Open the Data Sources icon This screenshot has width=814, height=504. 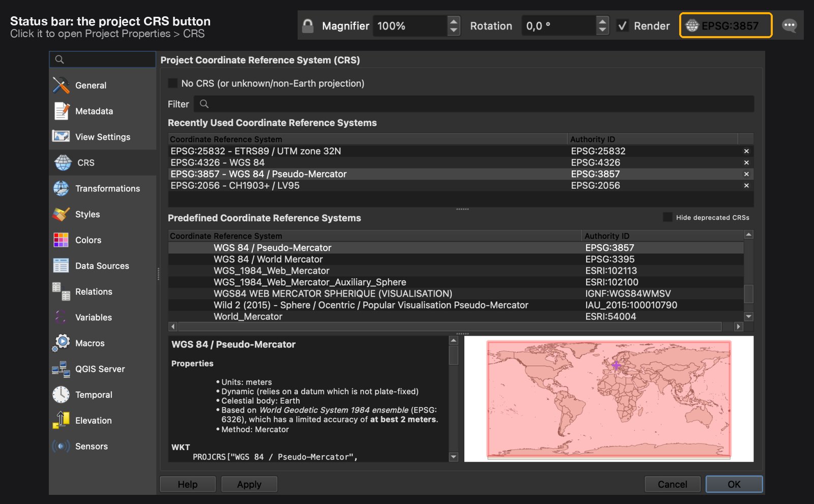pyautogui.click(x=61, y=265)
